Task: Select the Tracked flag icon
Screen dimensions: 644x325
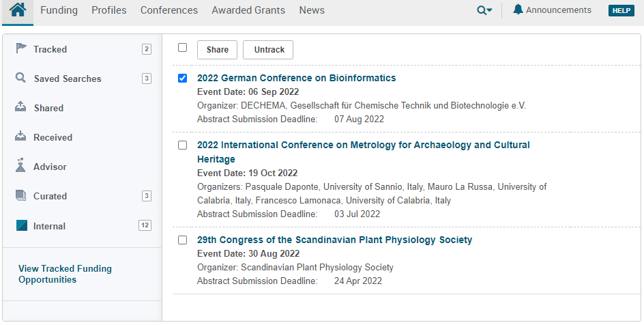Action: (x=21, y=48)
